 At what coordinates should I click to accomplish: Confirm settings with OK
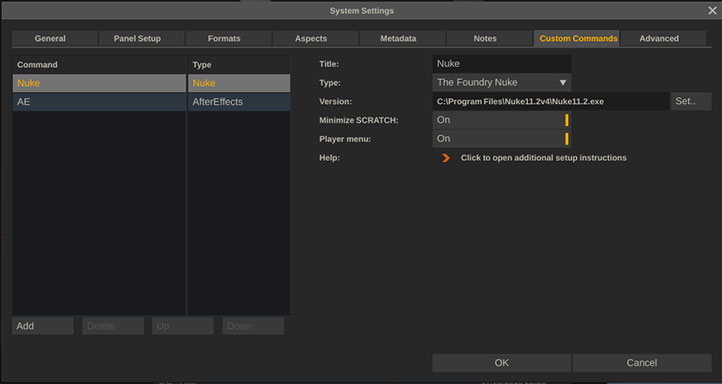tap(501, 363)
